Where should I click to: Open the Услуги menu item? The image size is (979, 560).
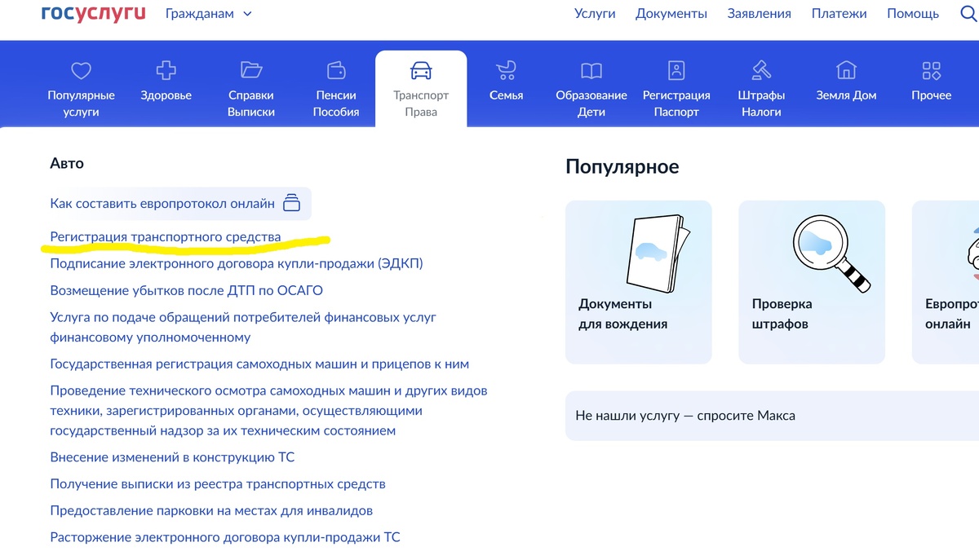[x=595, y=13]
